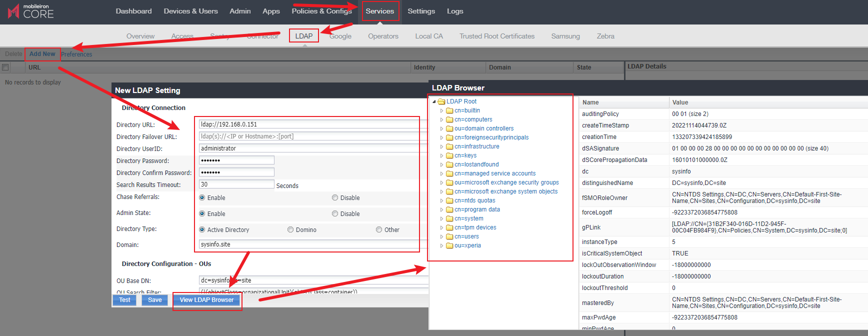Image resolution: width=868 pixels, height=336 pixels.
Task: Collapse the LDAP Root tree node
Action: coord(434,101)
